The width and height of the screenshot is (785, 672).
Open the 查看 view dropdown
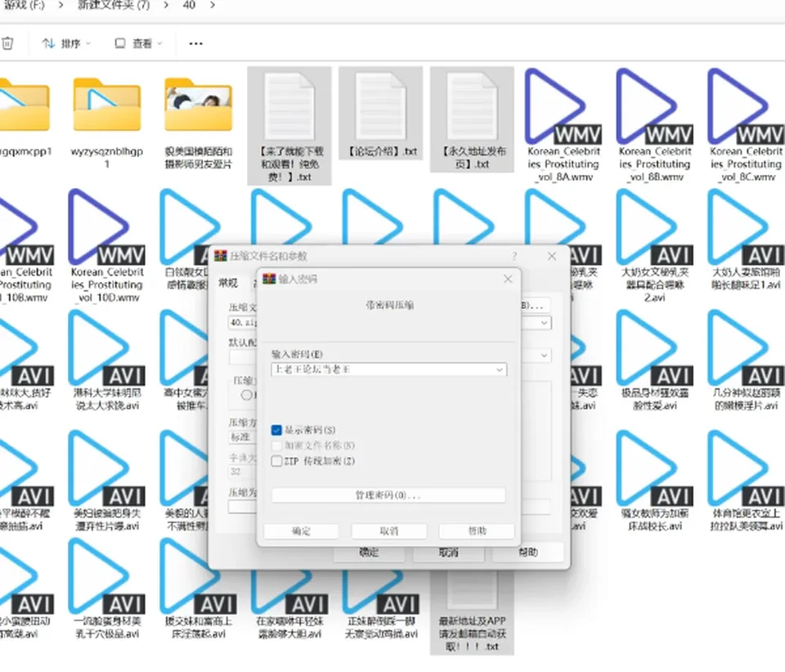(x=139, y=43)
